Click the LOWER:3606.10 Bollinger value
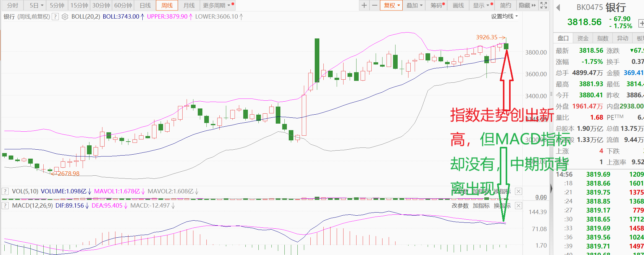The width and height of the screenshot is (644, 255). click(217, 17)
